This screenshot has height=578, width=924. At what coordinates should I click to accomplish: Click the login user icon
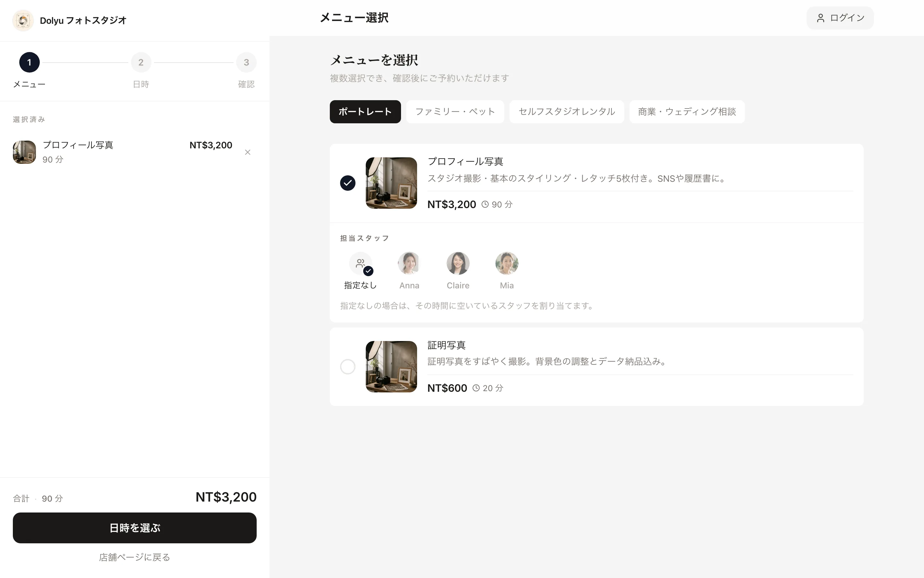820,18
